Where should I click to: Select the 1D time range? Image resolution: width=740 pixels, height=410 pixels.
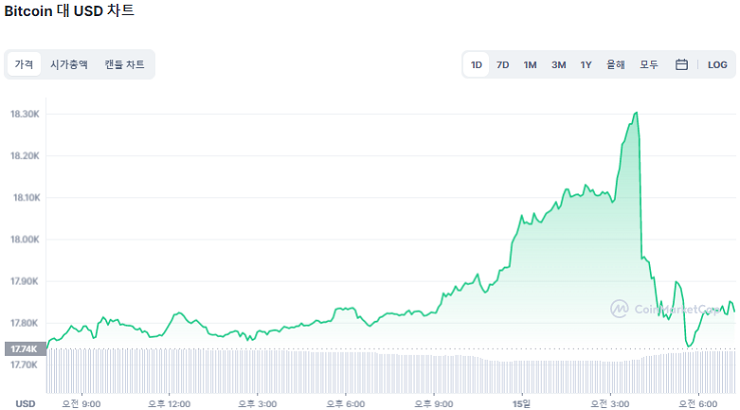(x=476, y=65)
